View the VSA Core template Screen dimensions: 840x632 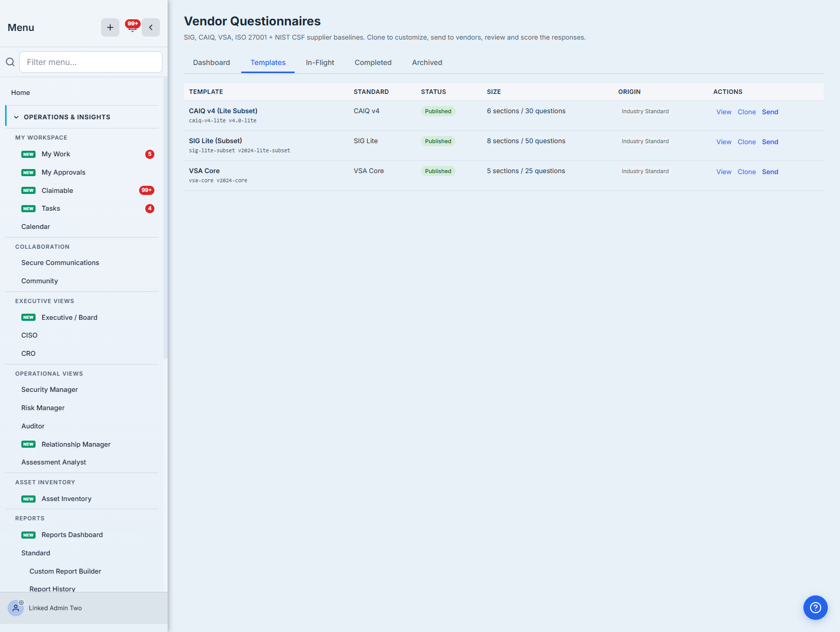tap(724, 172)
